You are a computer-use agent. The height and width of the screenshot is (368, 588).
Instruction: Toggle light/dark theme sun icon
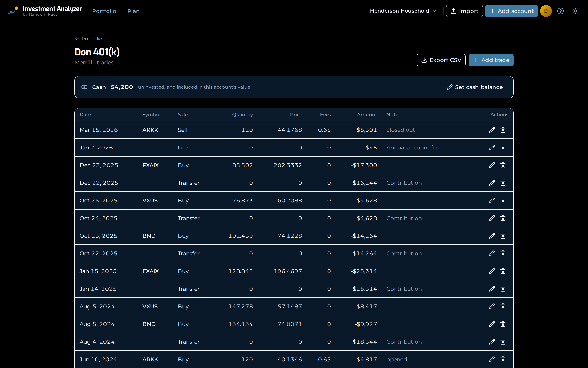tap(575, 11)
